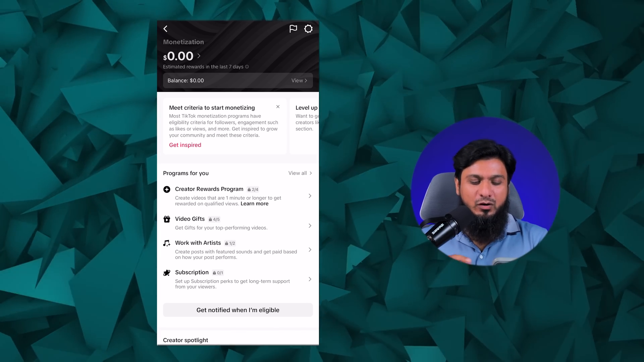Screen dimensions: 644x362
Task: Expand Subscription program chevron
Action: click(x=310, y=279)
